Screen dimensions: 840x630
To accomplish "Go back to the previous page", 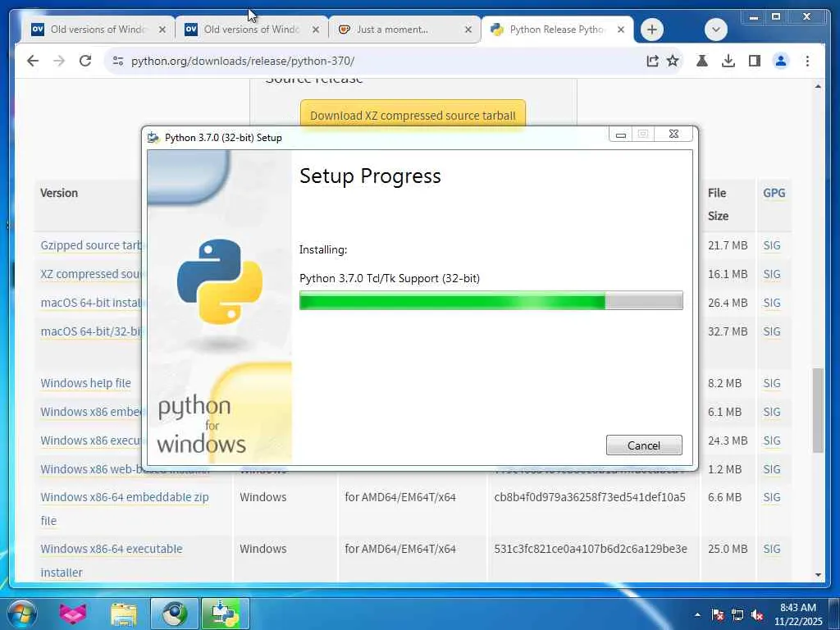I will pyautogui.click(x=33, y=61).
